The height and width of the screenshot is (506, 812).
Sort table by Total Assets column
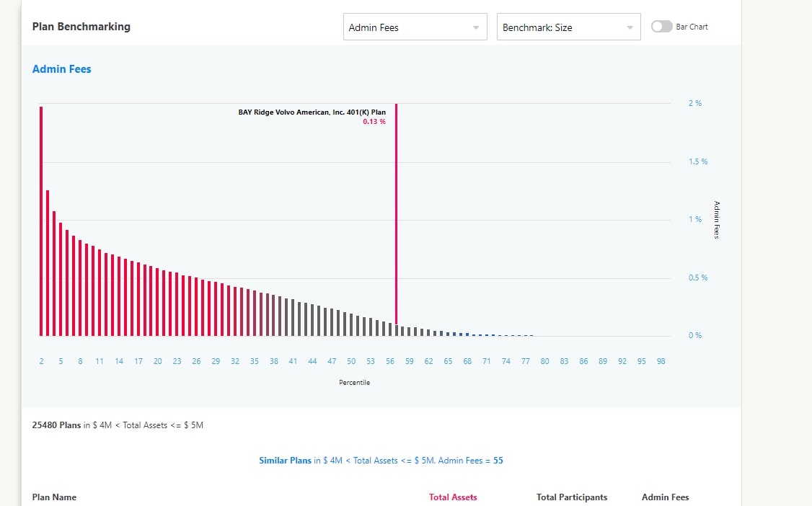pyautogui.click(x=453, y=497)
